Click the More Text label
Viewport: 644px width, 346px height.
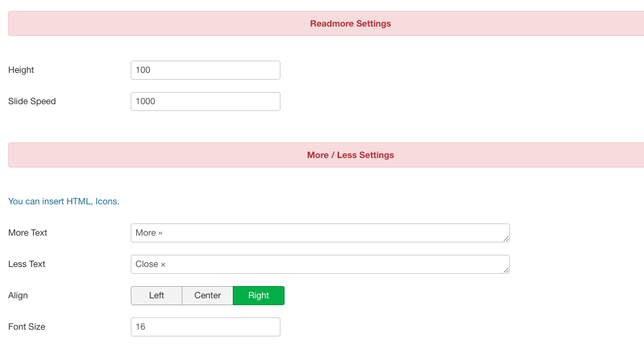coord(27,232)
